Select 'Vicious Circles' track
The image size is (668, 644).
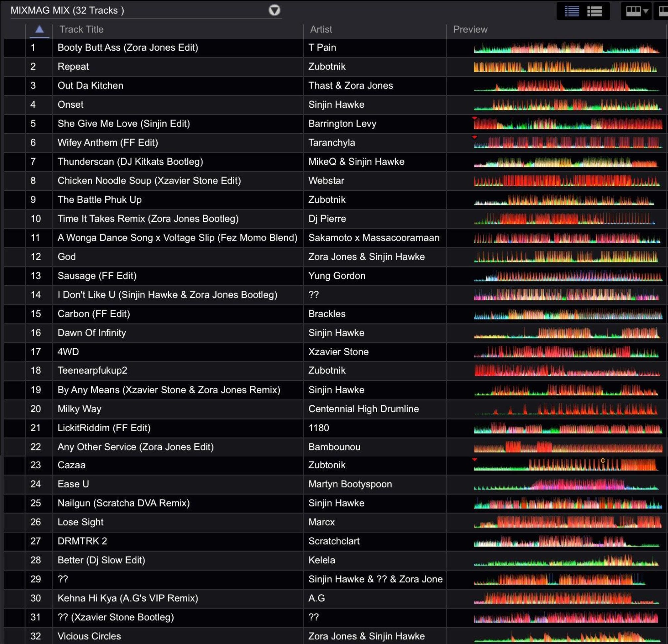(89, 636)
